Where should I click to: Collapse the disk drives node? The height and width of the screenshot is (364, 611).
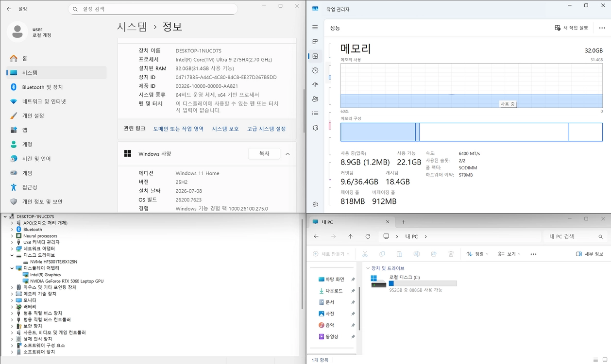point(12,255)
